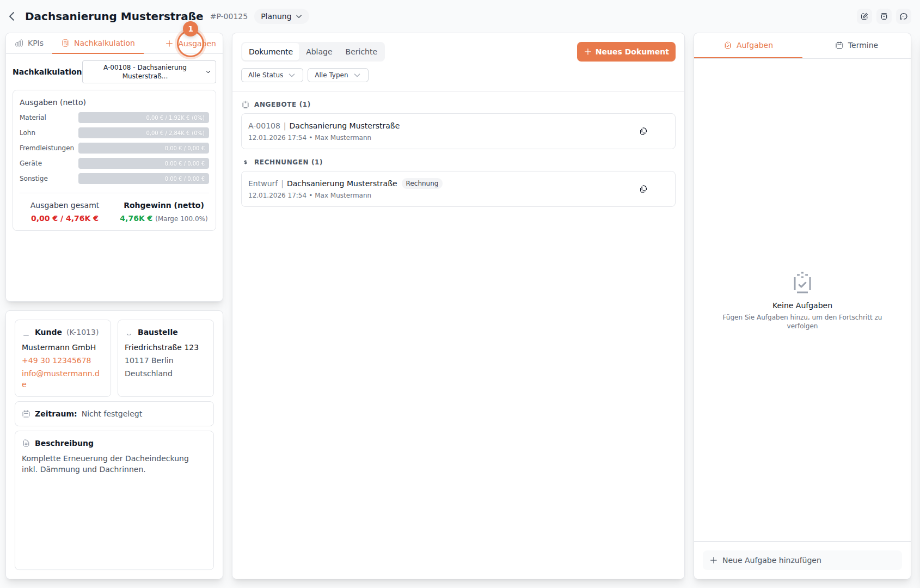Open the Berichte tab

coord(361,52)
